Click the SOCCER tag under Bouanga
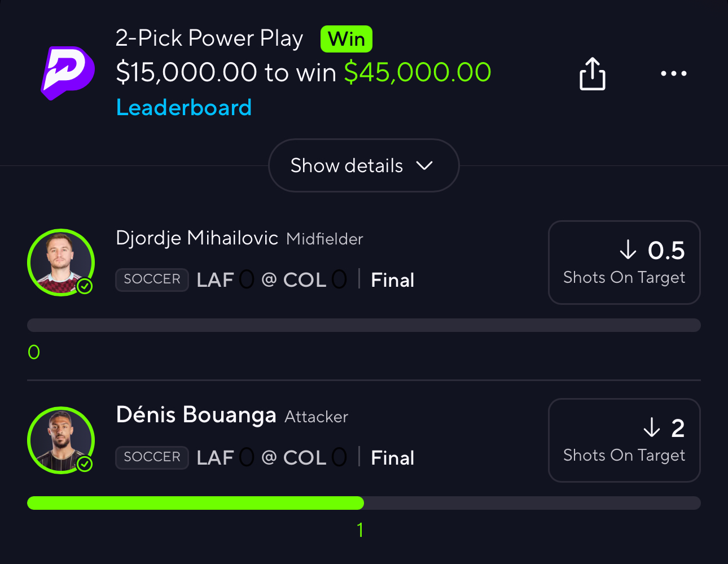The height and width of the screenshot is (564, 728). point(152,457)
